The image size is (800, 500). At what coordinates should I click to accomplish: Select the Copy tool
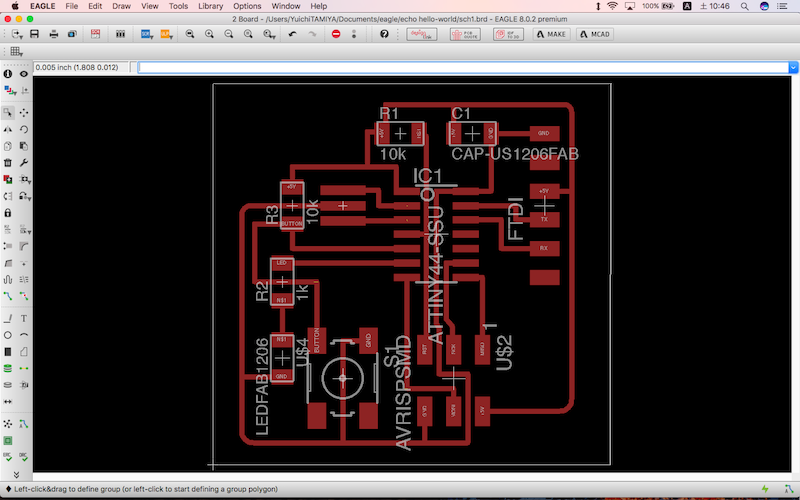(8, 146)
